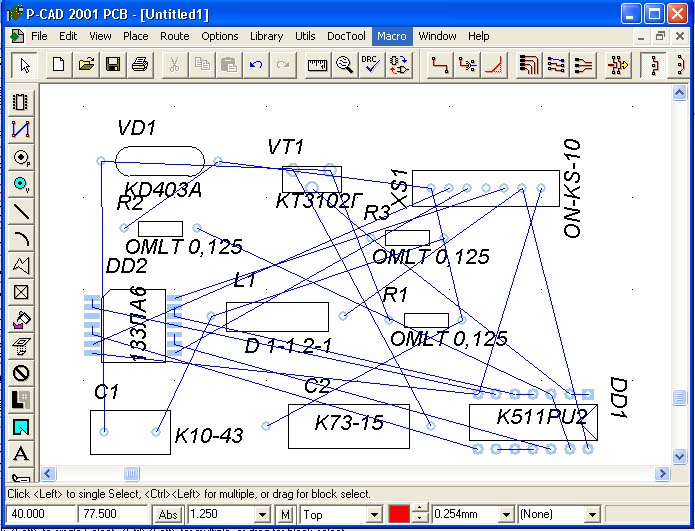The height and width of the screenshot is (531, 695).
Task: Expand the 0.254mm line width dropdown
Action: [x=506, y=515]
